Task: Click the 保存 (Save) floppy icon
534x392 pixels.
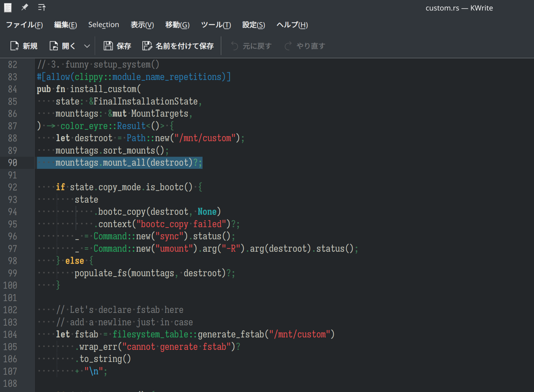Action: [108, 46]
